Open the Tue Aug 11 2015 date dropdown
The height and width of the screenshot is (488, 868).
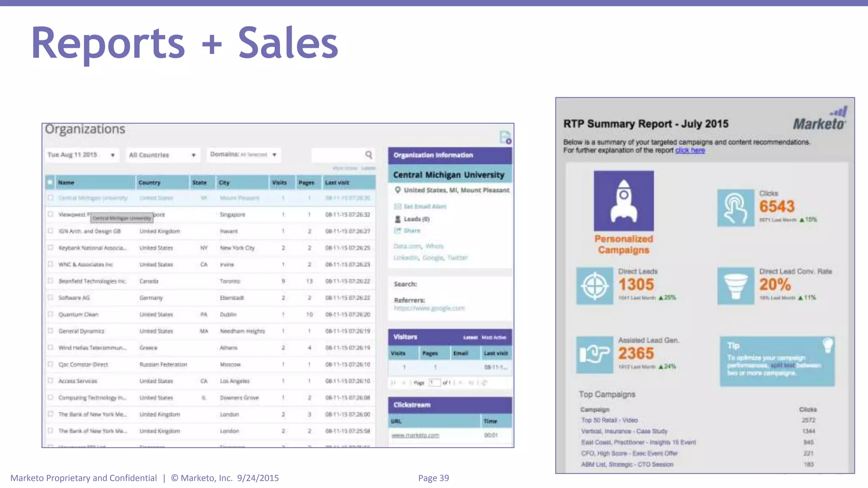pyautogui.click(x=81, y=155)
